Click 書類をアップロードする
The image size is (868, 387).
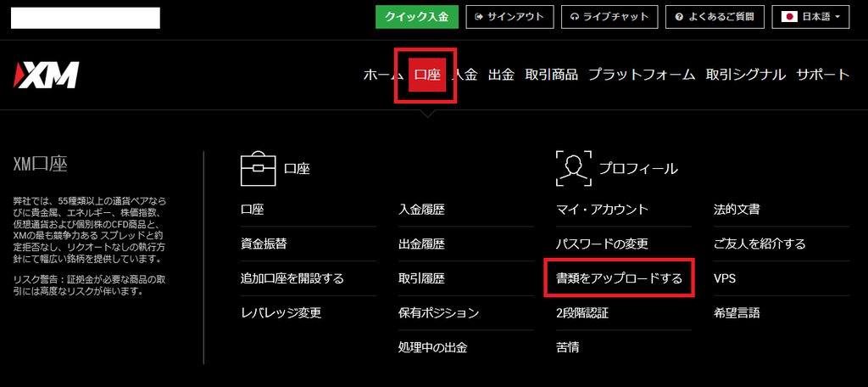tap(620, 278)
